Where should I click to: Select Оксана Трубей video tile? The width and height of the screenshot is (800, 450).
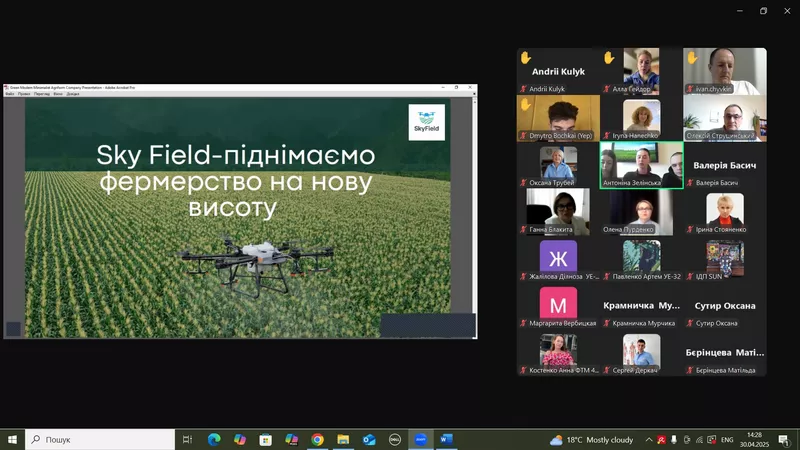pos(558,165)
